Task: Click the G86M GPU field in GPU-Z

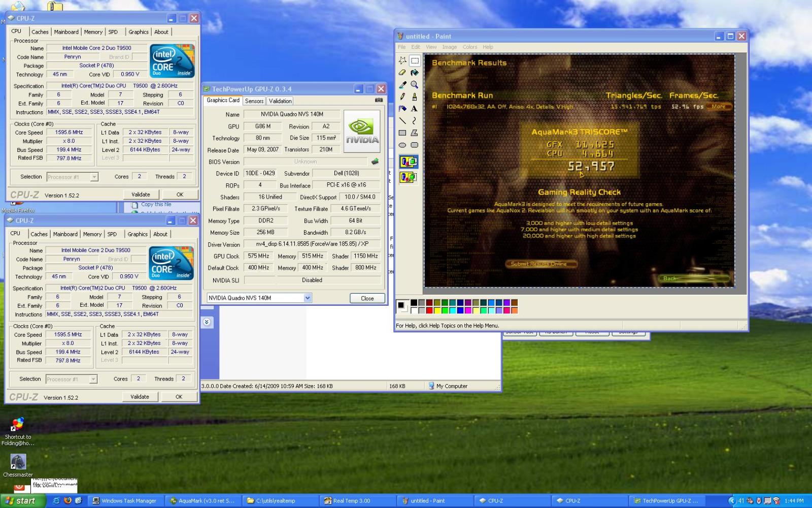Action: click(x=263, y=126)
